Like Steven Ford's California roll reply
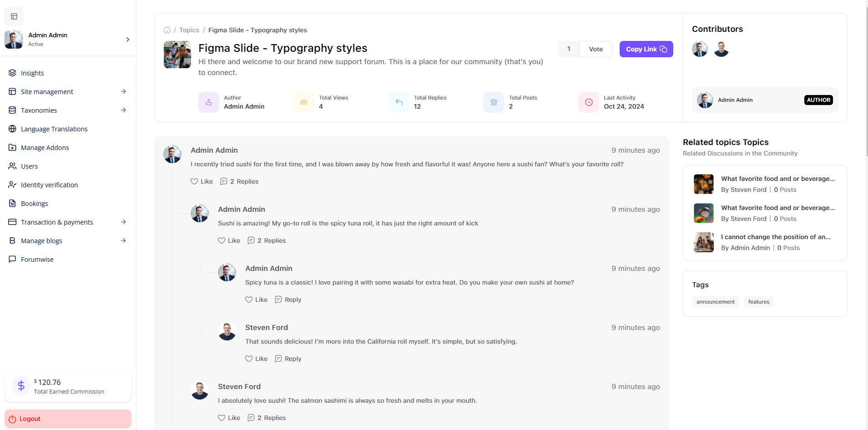This screenshot has height=430, width=868. coord(256,358)
